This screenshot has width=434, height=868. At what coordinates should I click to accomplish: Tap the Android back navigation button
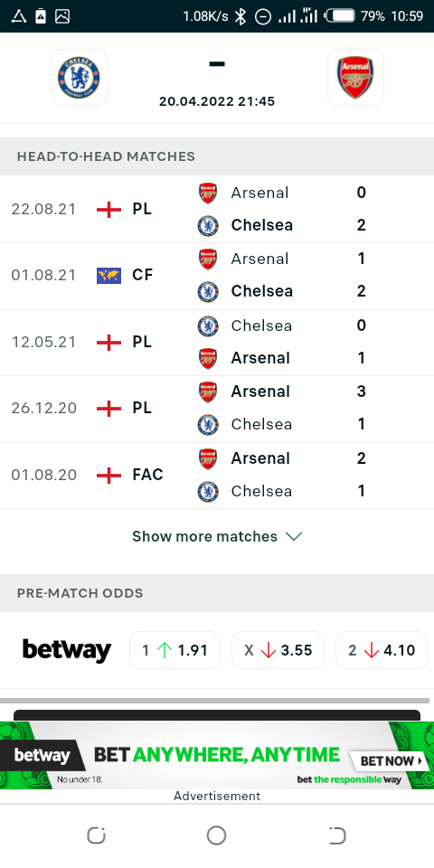pyautogui.click(x=336, y=835)
